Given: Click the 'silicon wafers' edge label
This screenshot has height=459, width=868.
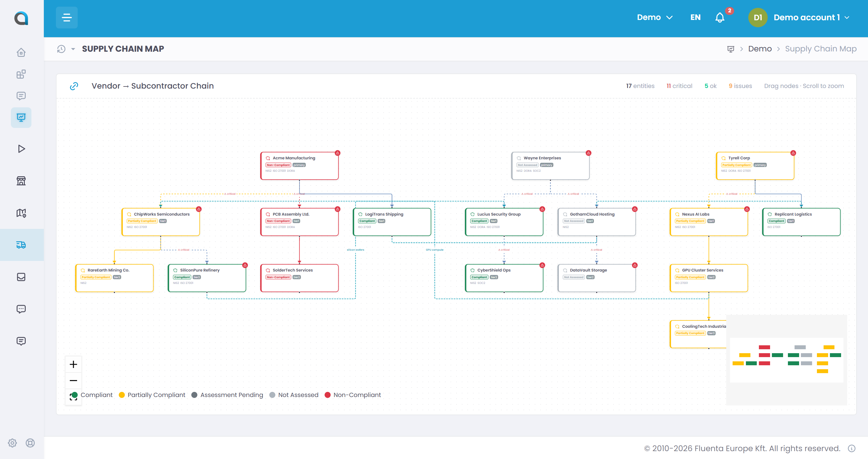Looking at the screenshot, I should [355, 250].
